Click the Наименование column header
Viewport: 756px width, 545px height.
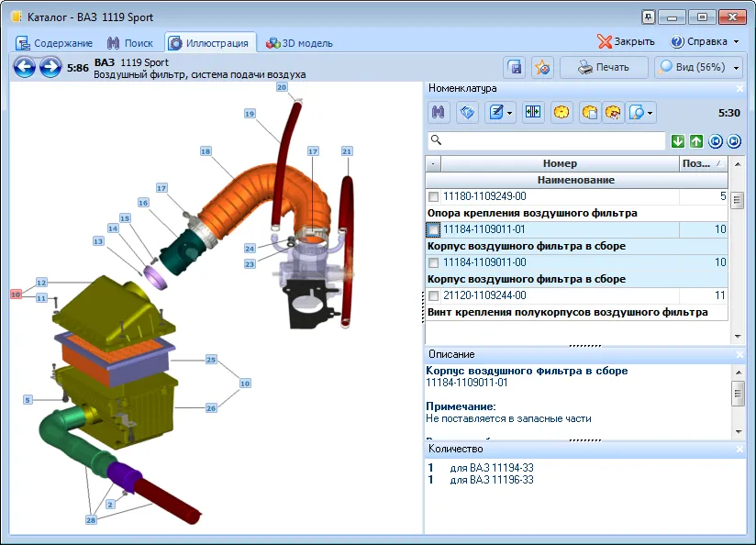point(576,181)
